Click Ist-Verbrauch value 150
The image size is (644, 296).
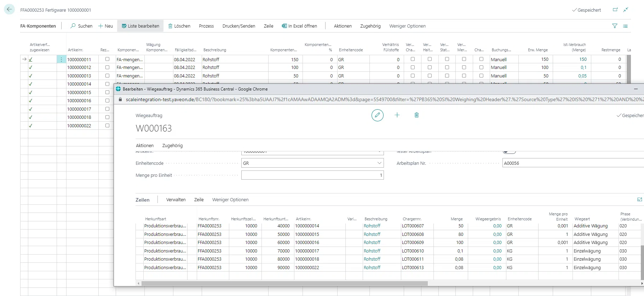[x=583, y=59]
